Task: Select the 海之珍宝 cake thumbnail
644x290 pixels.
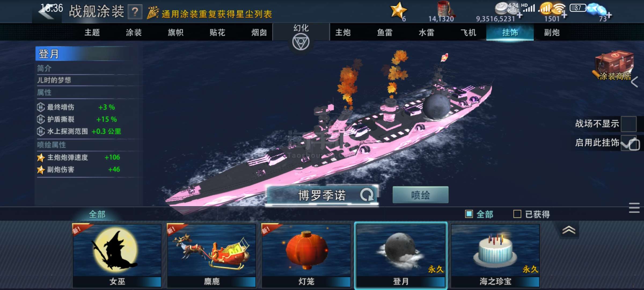Action: pyautogui.click(x=495, y=255)
